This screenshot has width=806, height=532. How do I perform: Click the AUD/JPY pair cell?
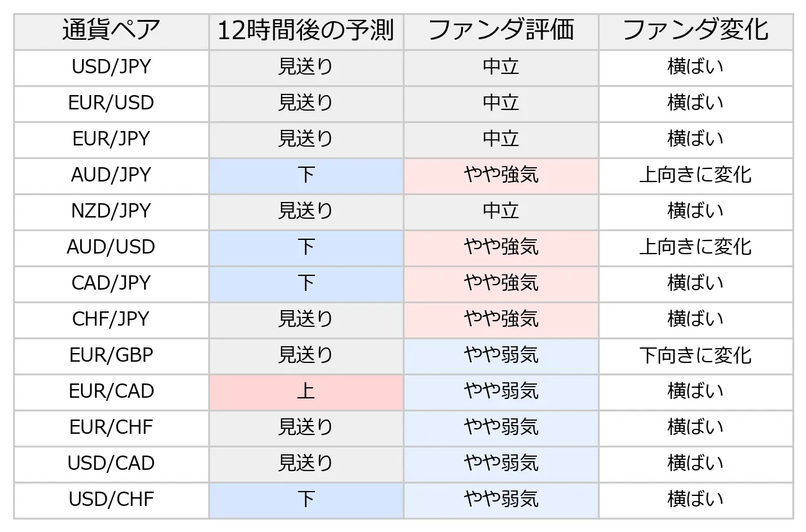point(111,175)
